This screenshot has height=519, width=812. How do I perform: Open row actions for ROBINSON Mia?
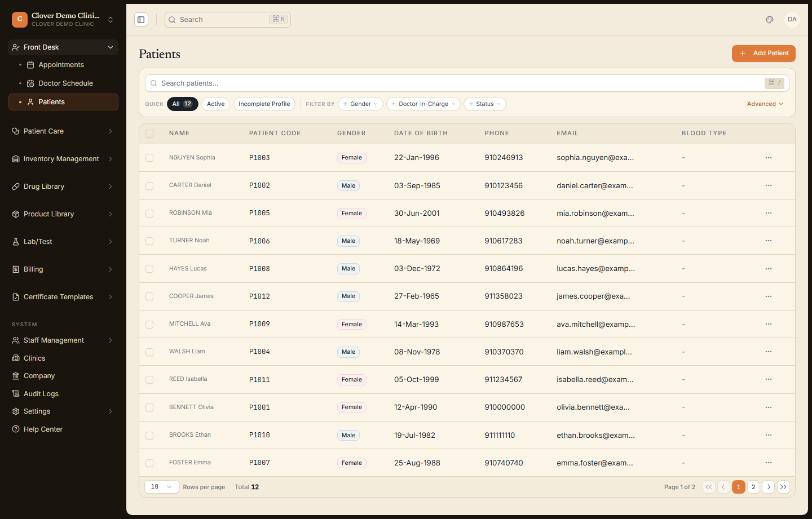[769, 213]
